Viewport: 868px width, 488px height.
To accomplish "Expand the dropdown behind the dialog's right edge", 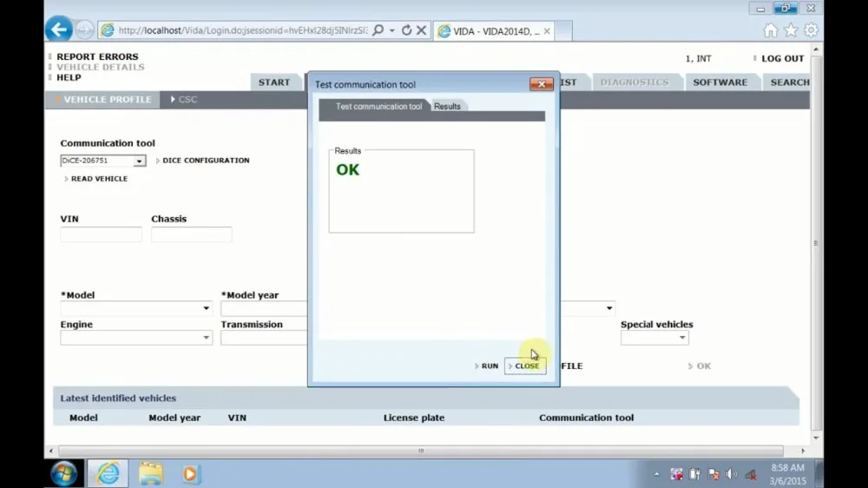I will pos(609,308).
